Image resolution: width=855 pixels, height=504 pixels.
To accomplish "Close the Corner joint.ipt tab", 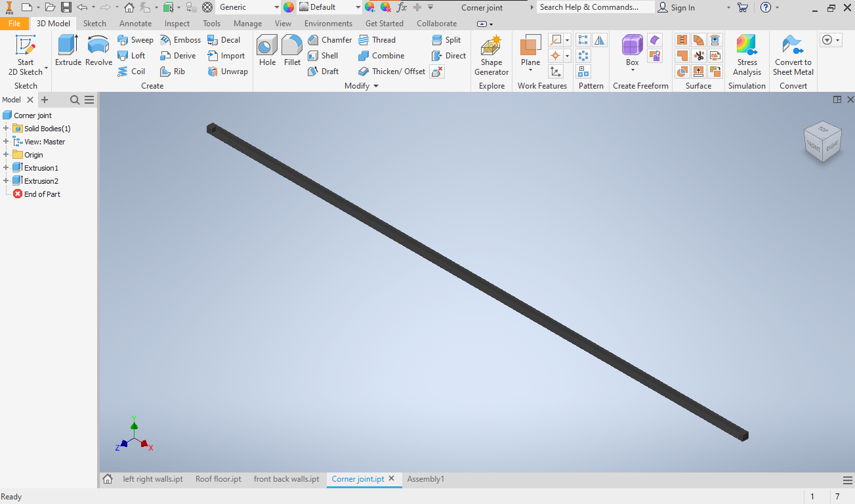I will [392, 479].
